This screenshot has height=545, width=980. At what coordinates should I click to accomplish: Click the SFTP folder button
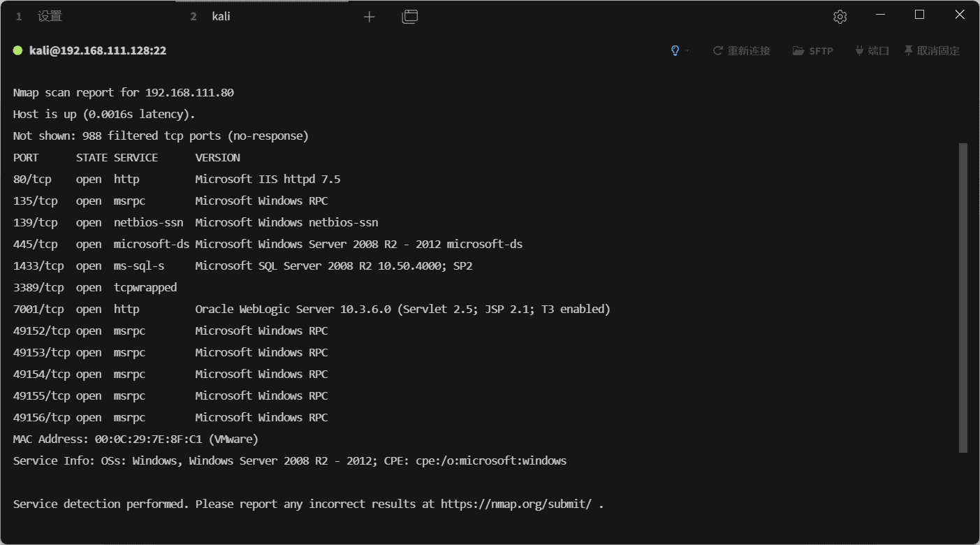(x=813, y=51)
